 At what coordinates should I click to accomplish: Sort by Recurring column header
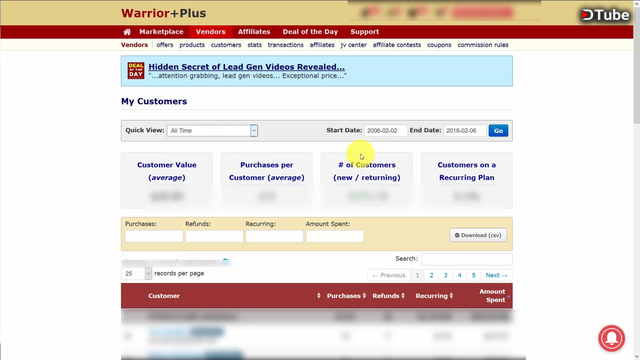tap(434, 296)
